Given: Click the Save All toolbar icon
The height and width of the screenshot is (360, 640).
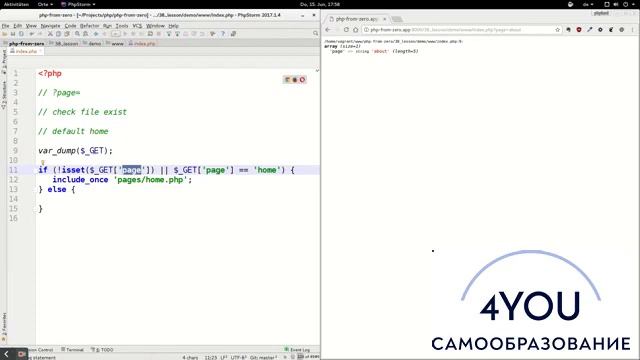Looking at the screenshot, I should tap(13, 34).
